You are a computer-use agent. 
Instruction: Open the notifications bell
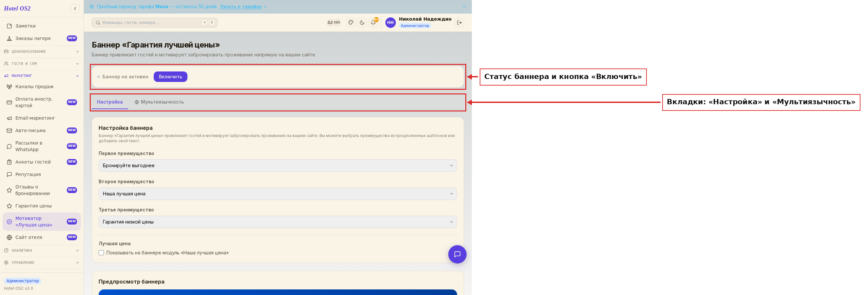click(373, 23)
